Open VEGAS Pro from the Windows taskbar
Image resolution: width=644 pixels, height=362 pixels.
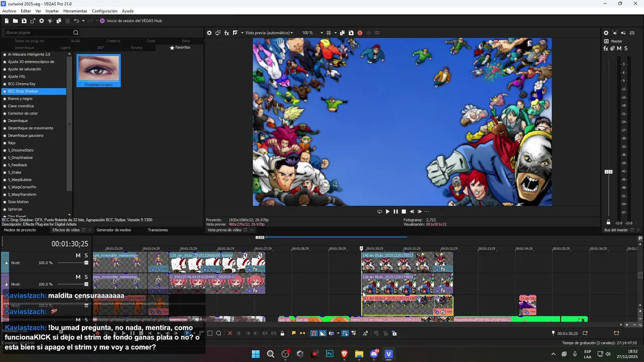pos(388,354)
